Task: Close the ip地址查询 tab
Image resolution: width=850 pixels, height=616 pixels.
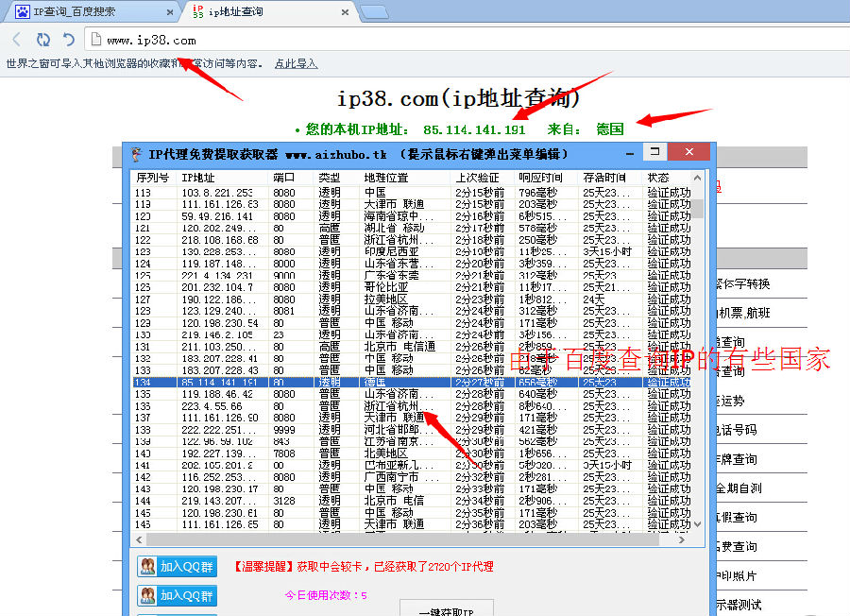Action: pyautogui.click(x=345, y=12)
